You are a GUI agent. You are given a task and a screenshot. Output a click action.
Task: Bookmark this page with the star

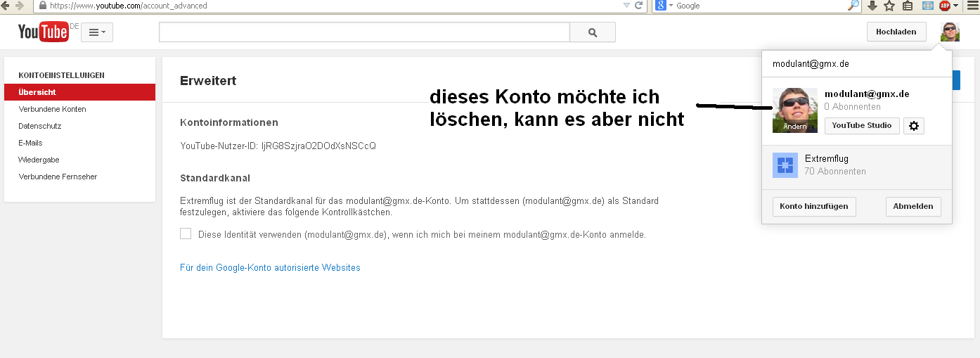(889, 6)
